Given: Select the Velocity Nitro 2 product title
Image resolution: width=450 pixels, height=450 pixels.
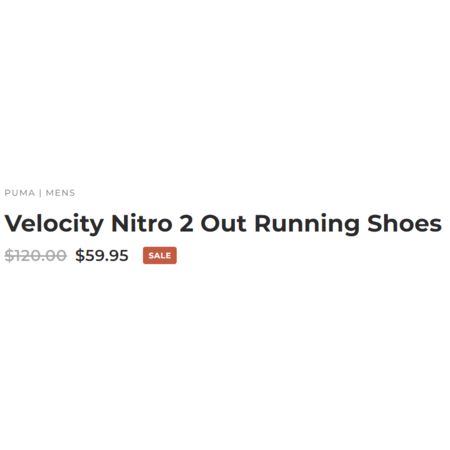Looking at the screenshot, I should (x=223, y=224).
